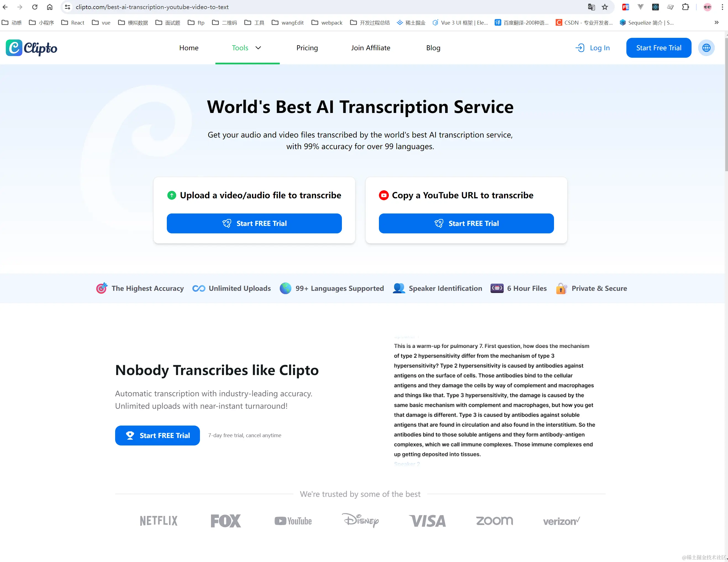Go to Join Affiliate page
The image size is (728, 562).
[370, 48]
